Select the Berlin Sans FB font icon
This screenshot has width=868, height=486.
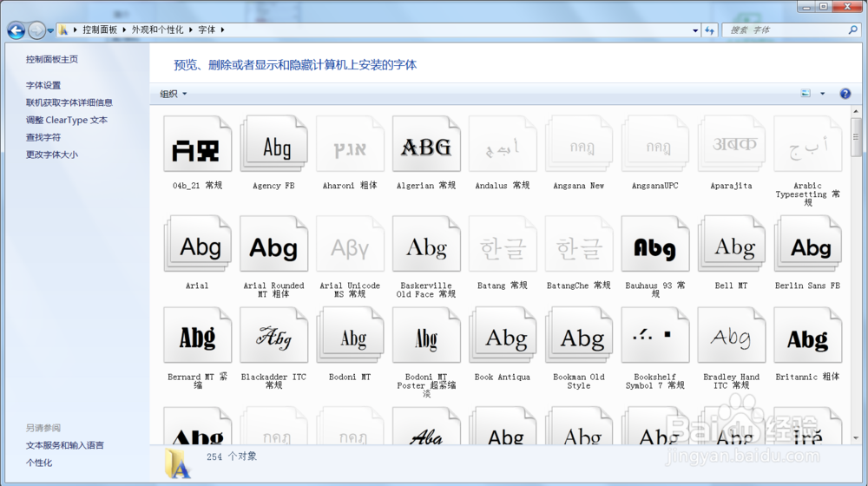tap(807, 244)
